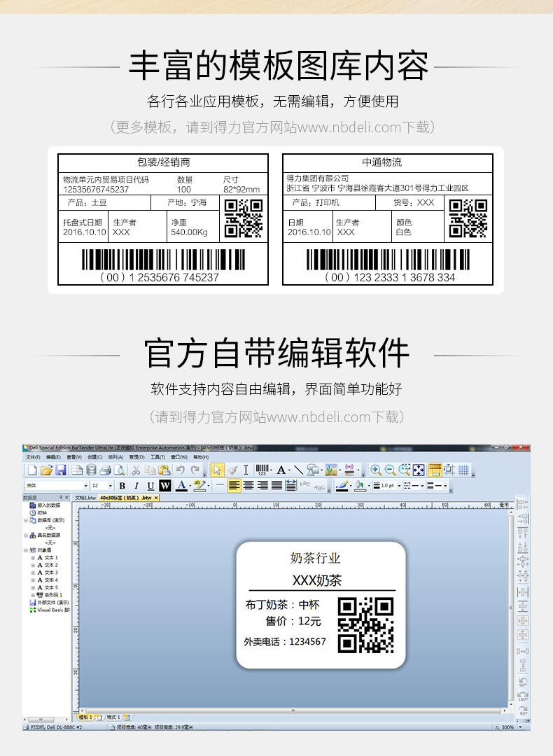Select the pointer arrow tool
553x756 pixels.
click(218, 470)
